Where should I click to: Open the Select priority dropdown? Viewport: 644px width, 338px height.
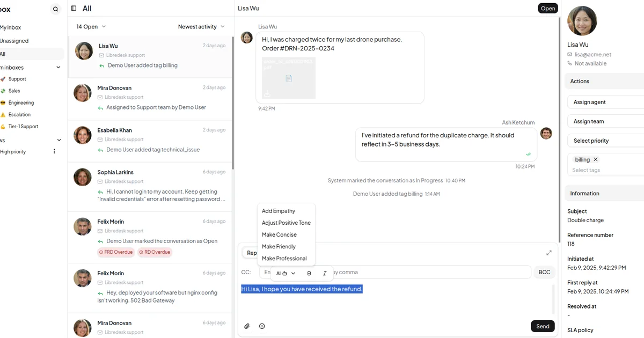605,141
